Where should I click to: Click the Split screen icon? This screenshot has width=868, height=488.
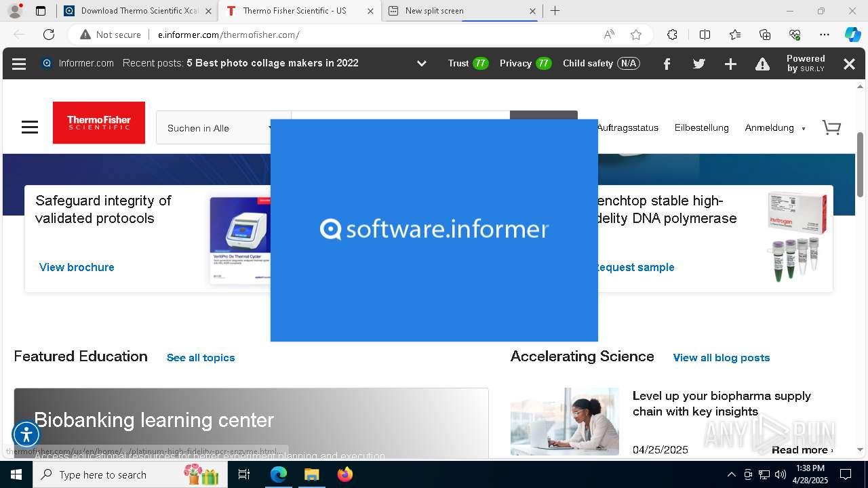[705, 35]
